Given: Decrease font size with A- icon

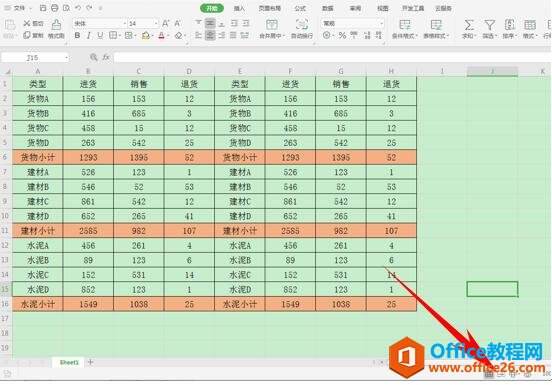Looking at the screenshot, I should pos(177,24).
